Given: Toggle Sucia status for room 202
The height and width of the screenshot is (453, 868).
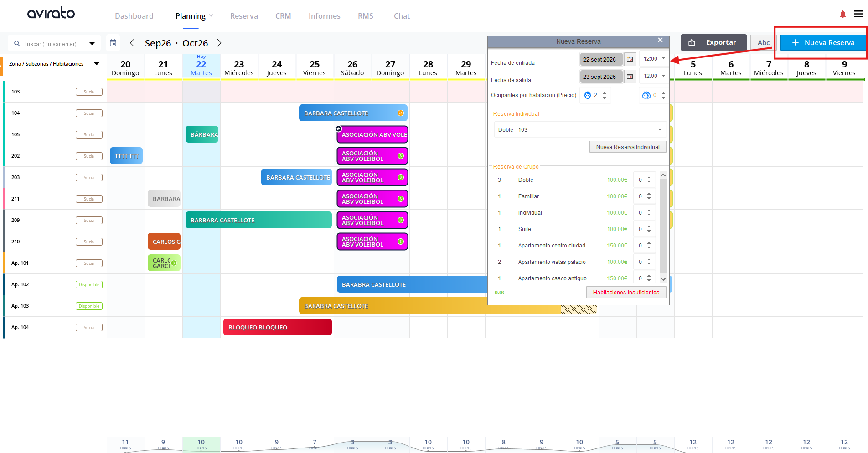Looking at the screenshot, I should point(89,156).
